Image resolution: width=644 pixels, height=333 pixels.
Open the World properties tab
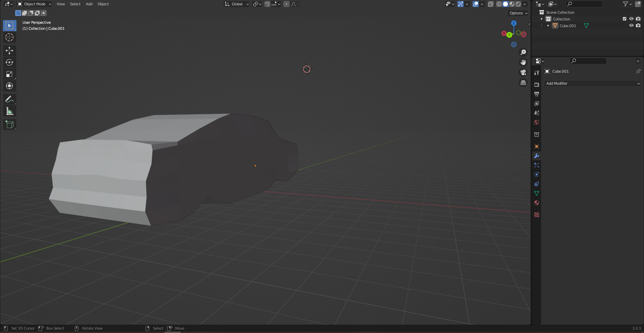pos(537,122)
